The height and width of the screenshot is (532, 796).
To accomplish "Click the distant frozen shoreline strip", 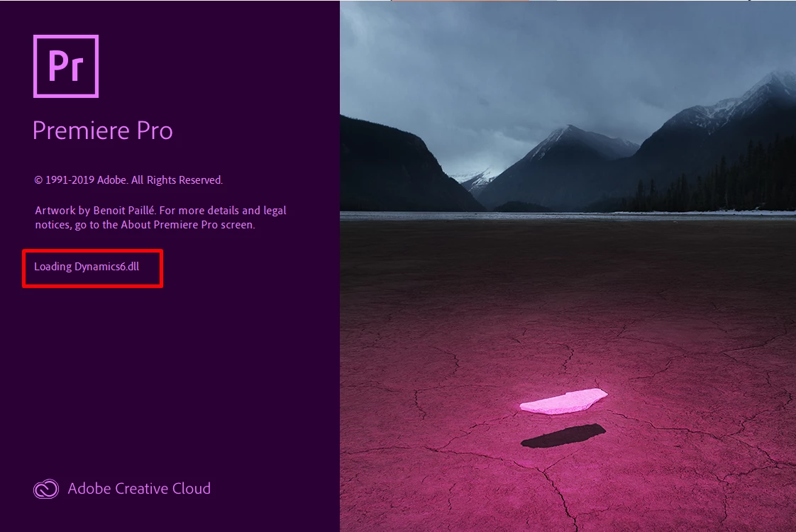I will point(568,215).
